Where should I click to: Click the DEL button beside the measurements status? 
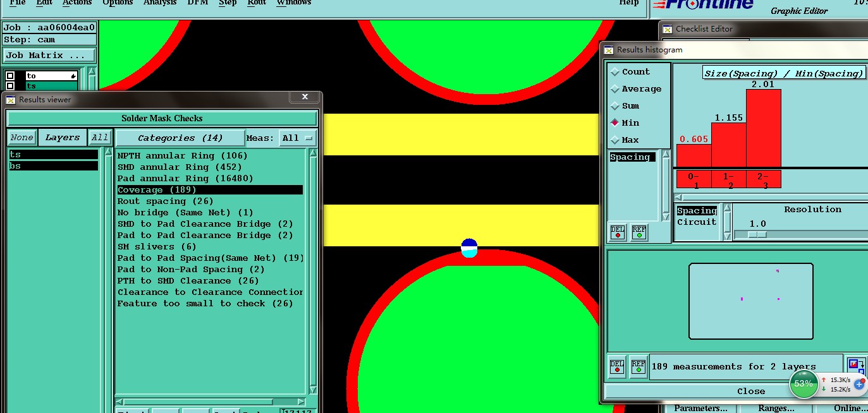(618, 366)
